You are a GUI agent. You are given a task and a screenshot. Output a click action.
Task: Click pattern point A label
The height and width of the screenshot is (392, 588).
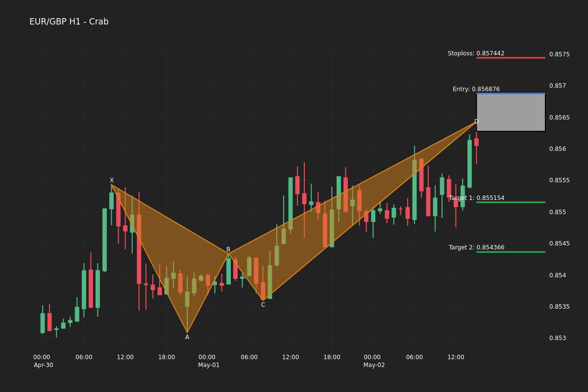(187, 337)
